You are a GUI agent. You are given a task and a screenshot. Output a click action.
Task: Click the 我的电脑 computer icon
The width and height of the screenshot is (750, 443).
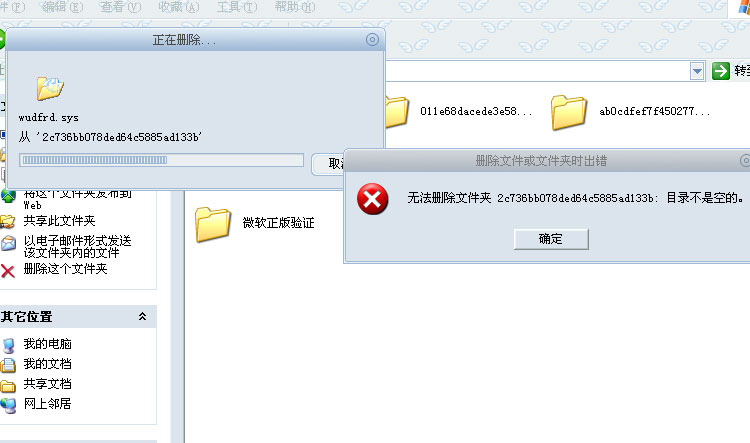pyautogui.click(x=8, y=345)
